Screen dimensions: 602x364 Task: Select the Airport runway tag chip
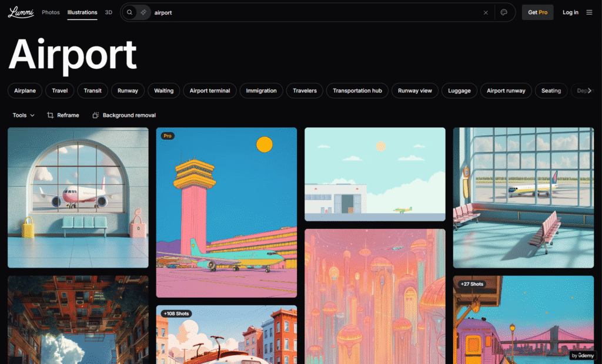(x=506, y=90)
